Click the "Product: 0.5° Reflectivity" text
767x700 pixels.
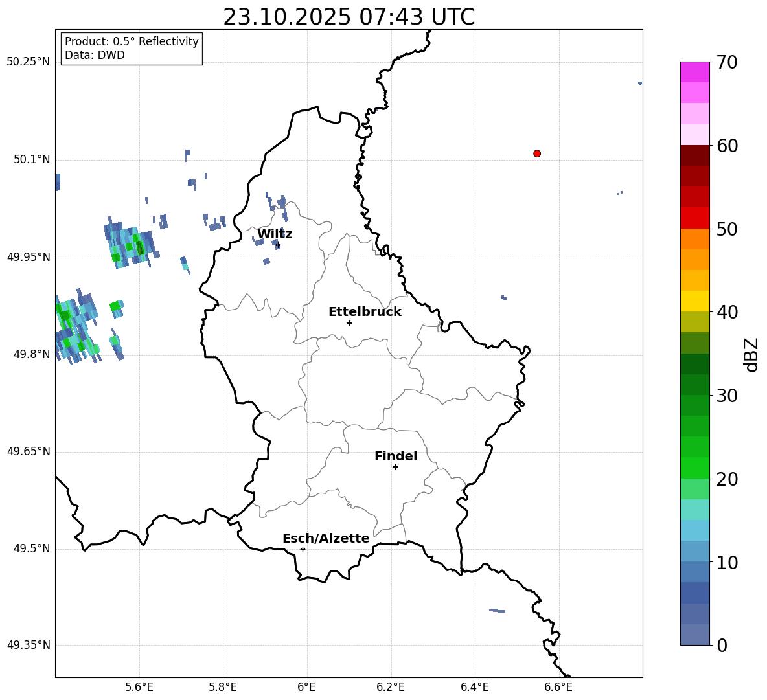point(132,41)
